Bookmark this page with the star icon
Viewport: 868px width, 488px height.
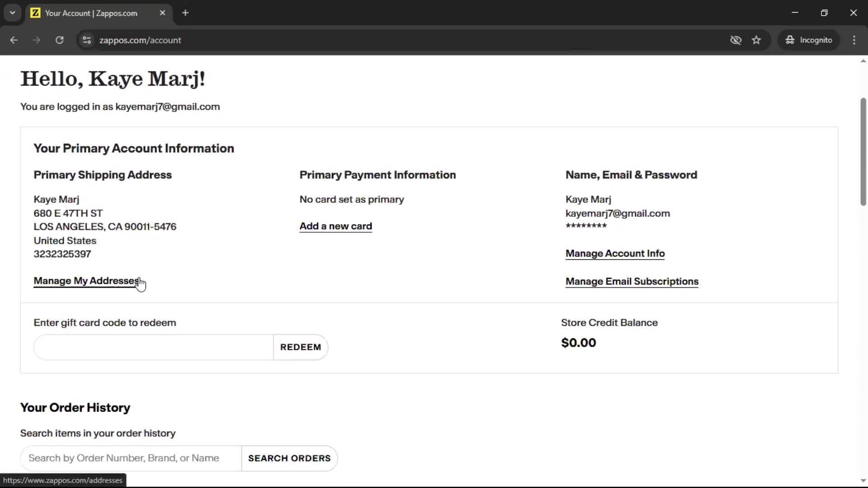(x=756, y=40)
